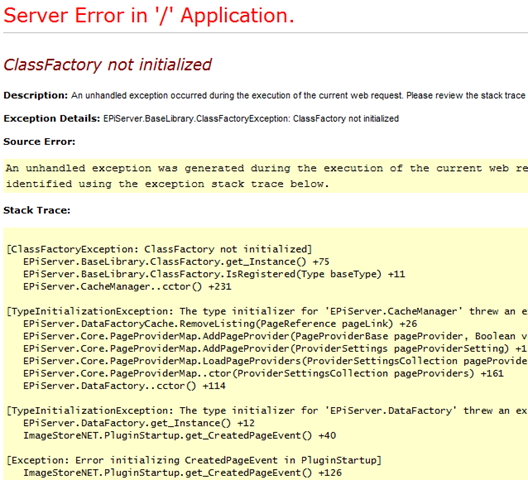
Task: Click the 'Source Error:' label
Action: coord(39,141)
